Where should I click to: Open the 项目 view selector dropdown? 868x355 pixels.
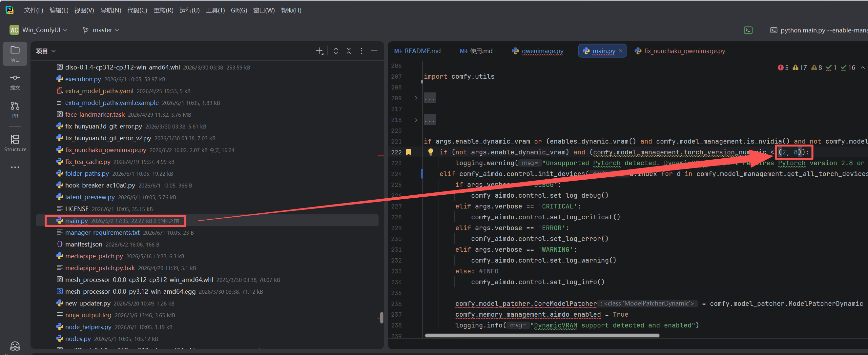coord(46,51)
